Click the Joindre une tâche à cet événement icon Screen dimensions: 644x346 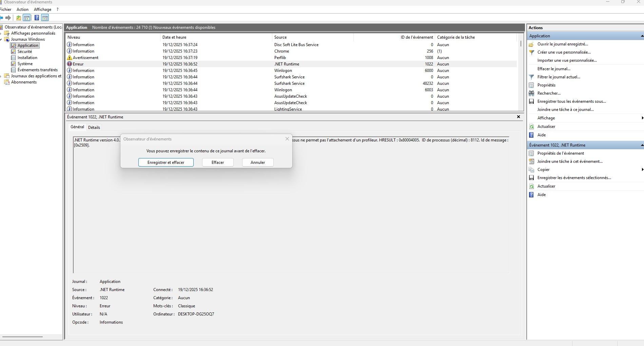[x=531, y=161]
